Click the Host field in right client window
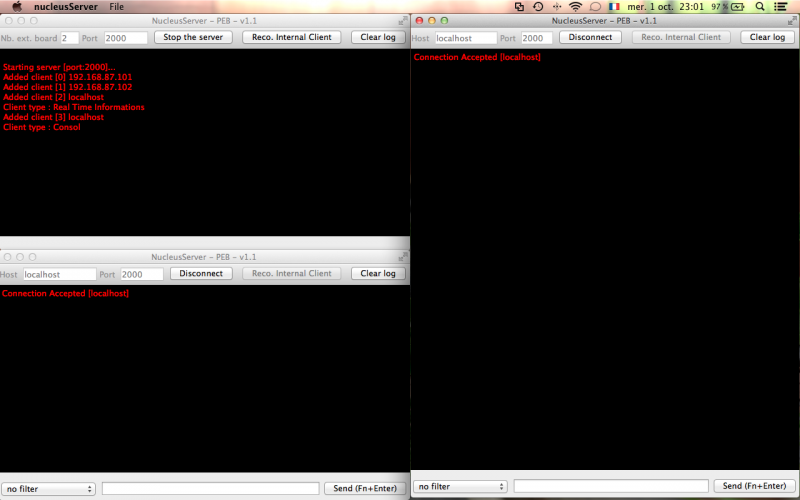The image size is (800, 500). click(466, 38)
